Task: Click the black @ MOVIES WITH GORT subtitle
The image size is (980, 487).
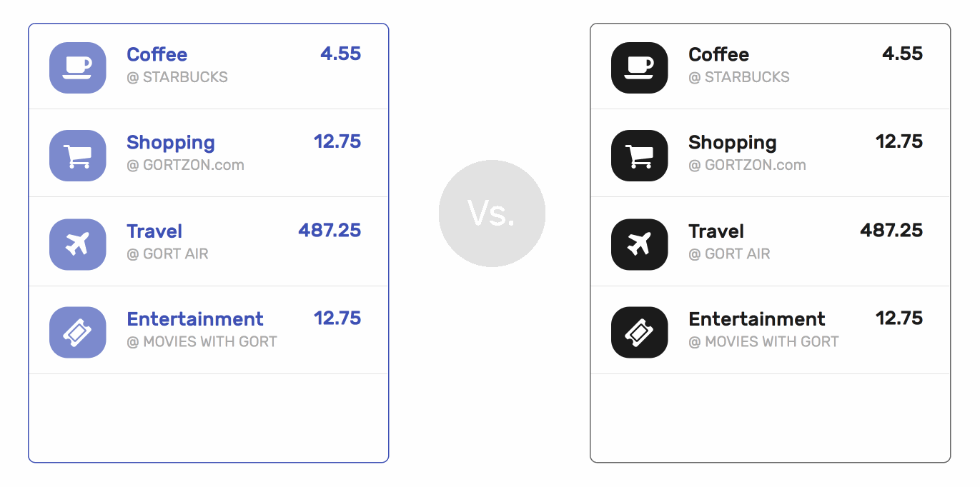Action: pos(763,342)
